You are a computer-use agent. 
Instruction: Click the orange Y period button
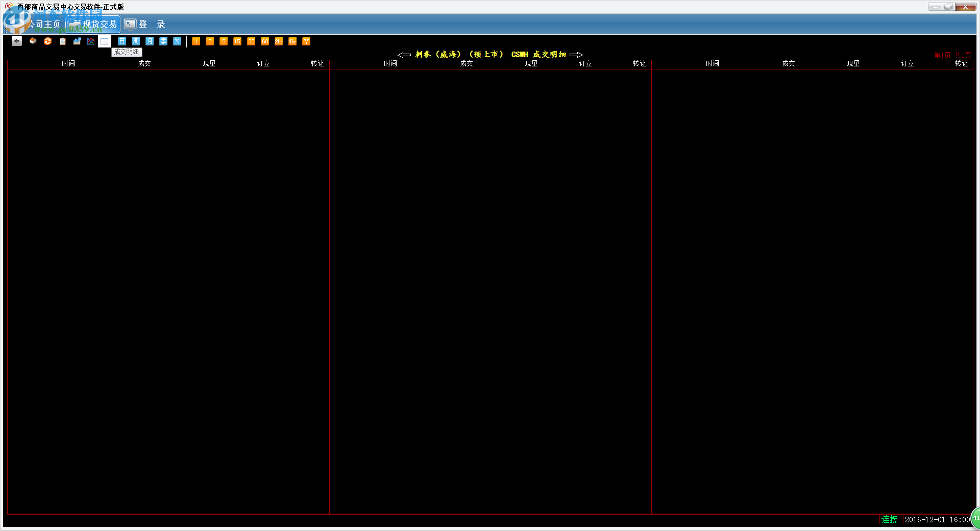(x=306, y=41)
